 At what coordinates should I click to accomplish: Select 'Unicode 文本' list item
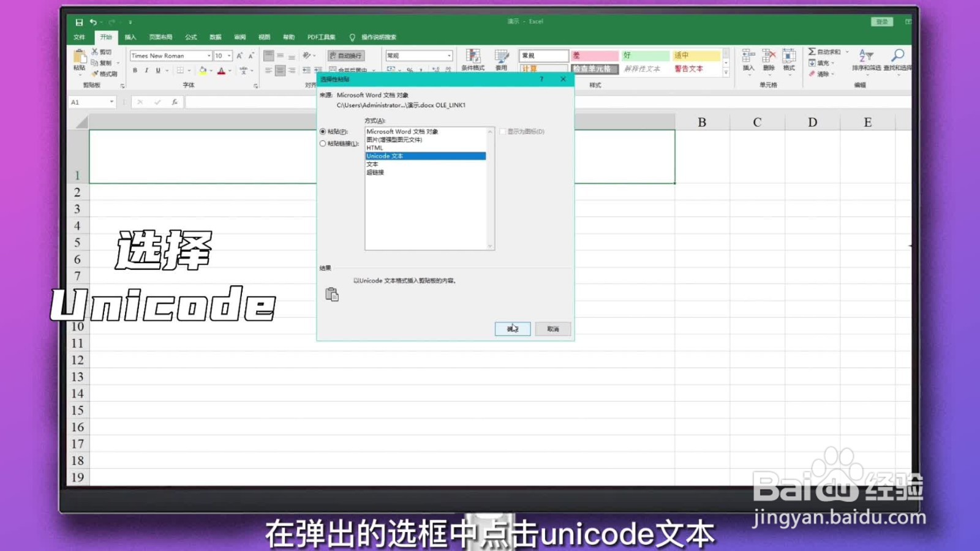[426, 156]
